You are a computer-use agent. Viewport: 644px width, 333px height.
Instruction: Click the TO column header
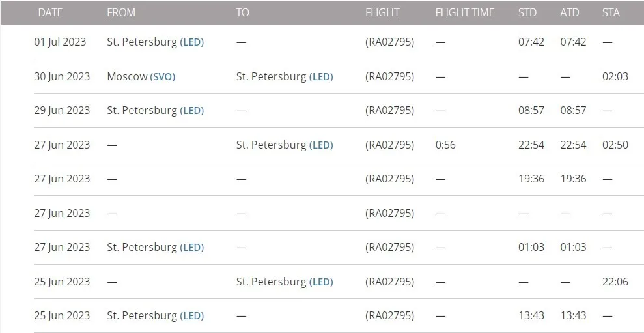click(242, 12)
